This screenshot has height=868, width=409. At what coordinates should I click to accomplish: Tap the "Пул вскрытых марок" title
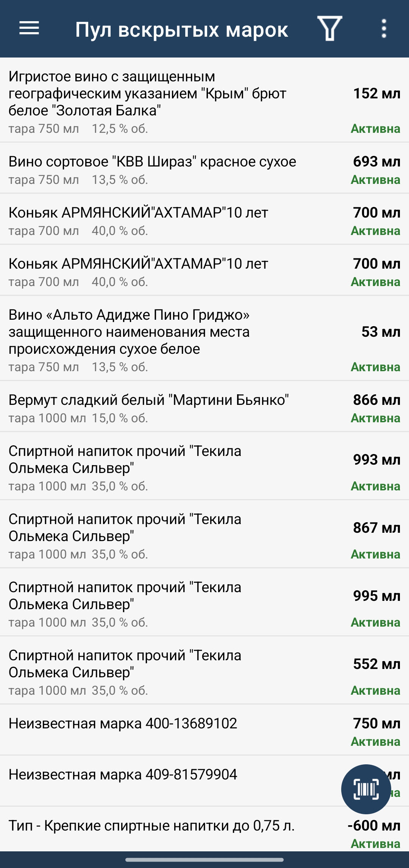click(x=181, y=30)
